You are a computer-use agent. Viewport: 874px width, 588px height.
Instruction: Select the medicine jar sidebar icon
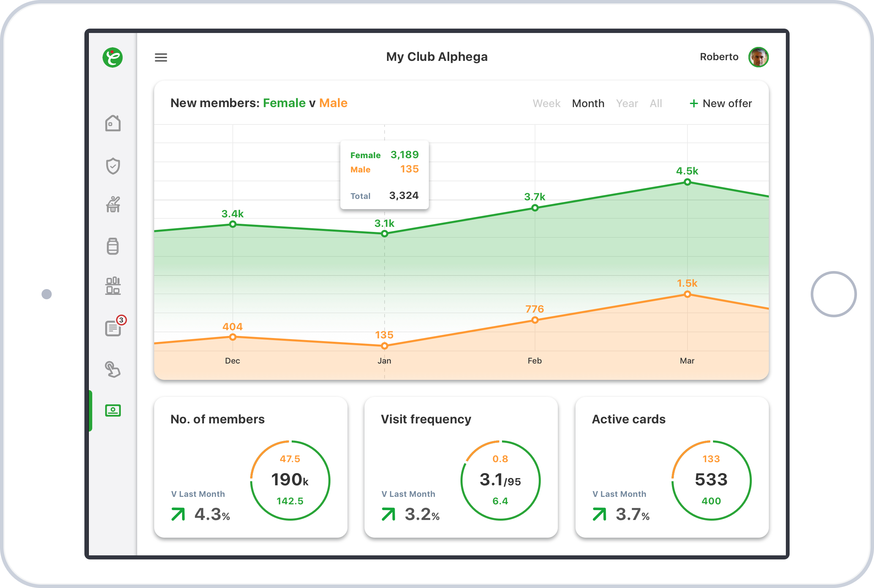point(113,246)
